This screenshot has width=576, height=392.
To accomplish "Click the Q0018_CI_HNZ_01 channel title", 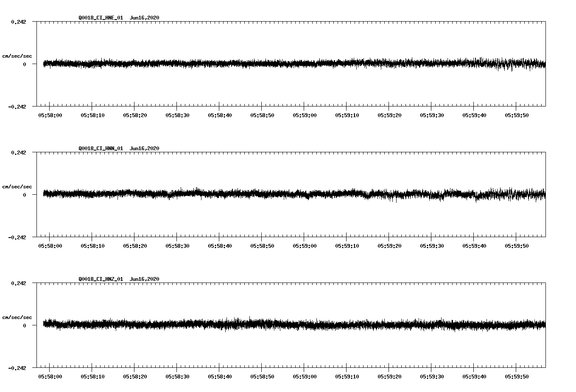I will [x=101, y=279].
